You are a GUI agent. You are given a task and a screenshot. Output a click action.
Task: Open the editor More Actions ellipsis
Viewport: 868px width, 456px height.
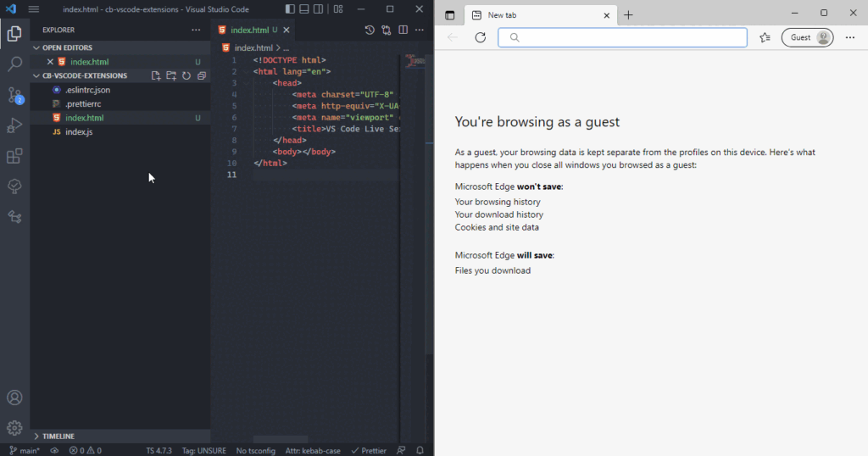(x=420, y=30)
